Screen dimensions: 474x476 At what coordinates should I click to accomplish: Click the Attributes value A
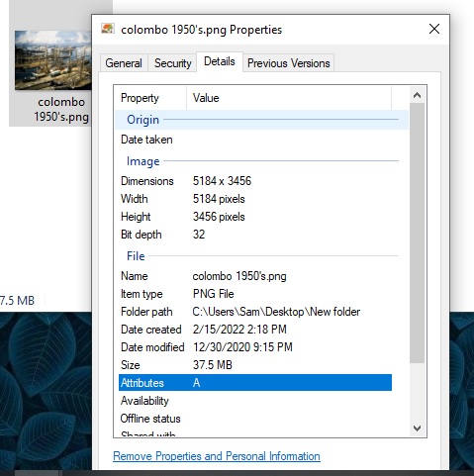(x=197, y=383)
